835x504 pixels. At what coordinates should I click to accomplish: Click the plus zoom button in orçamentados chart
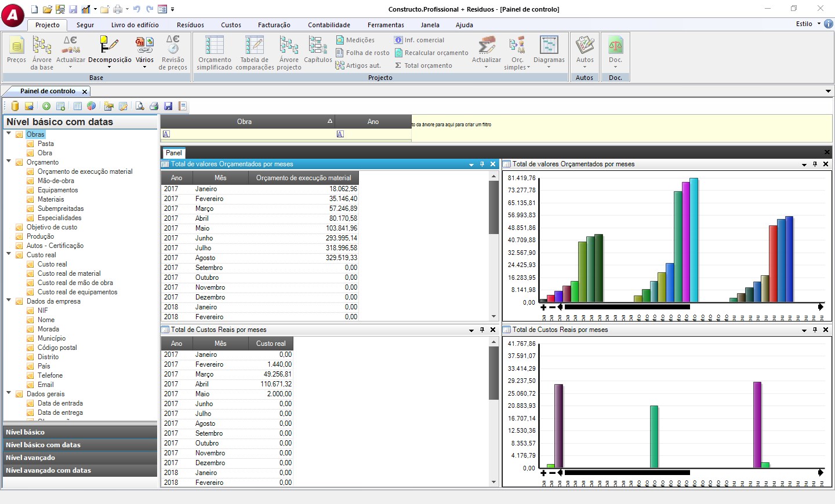click(x=543, y=307)
